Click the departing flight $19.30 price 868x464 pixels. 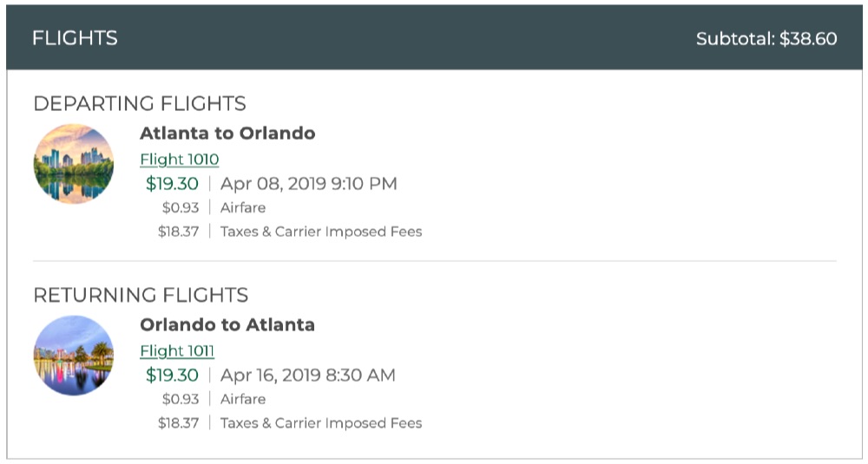point(172,184)
